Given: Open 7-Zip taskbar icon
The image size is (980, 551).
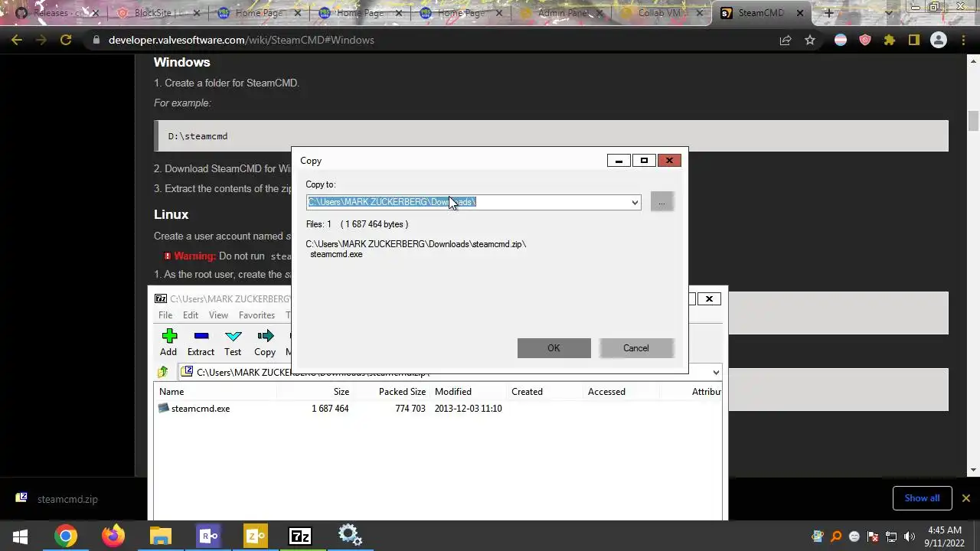Looking at the screenshot, I should (300, 536).
